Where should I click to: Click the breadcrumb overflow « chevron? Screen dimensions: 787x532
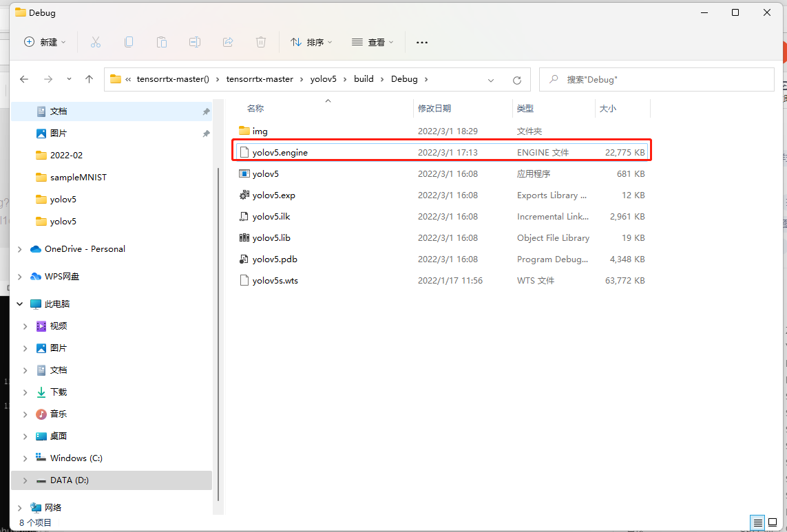(129, 79)
